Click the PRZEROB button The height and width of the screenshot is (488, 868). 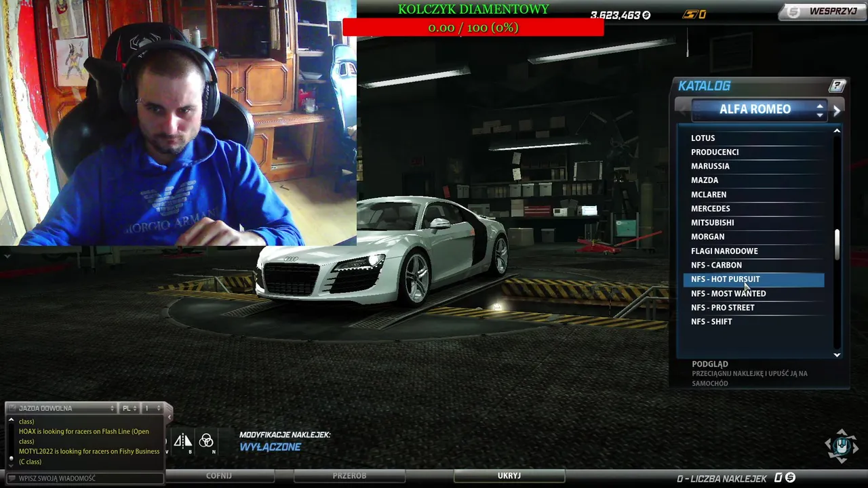tap(349, 476)
